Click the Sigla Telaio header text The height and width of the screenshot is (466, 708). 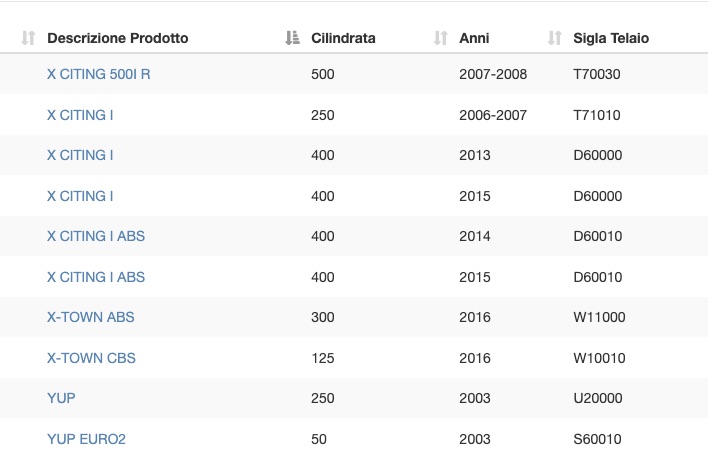(611, 38)
